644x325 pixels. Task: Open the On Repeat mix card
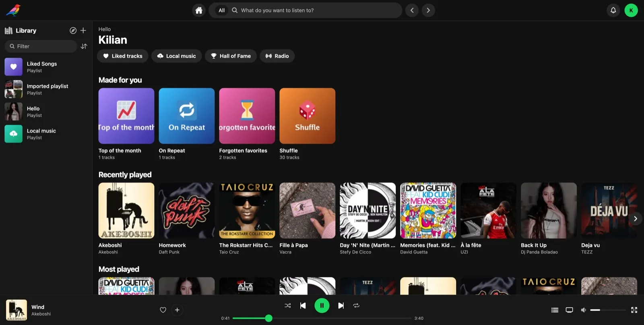coord(187,124)
